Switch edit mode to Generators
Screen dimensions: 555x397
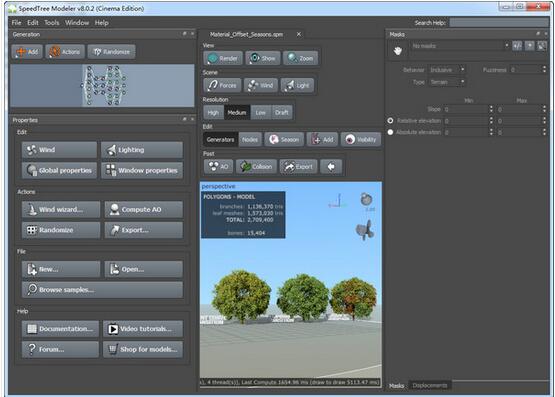pos(221,139)
